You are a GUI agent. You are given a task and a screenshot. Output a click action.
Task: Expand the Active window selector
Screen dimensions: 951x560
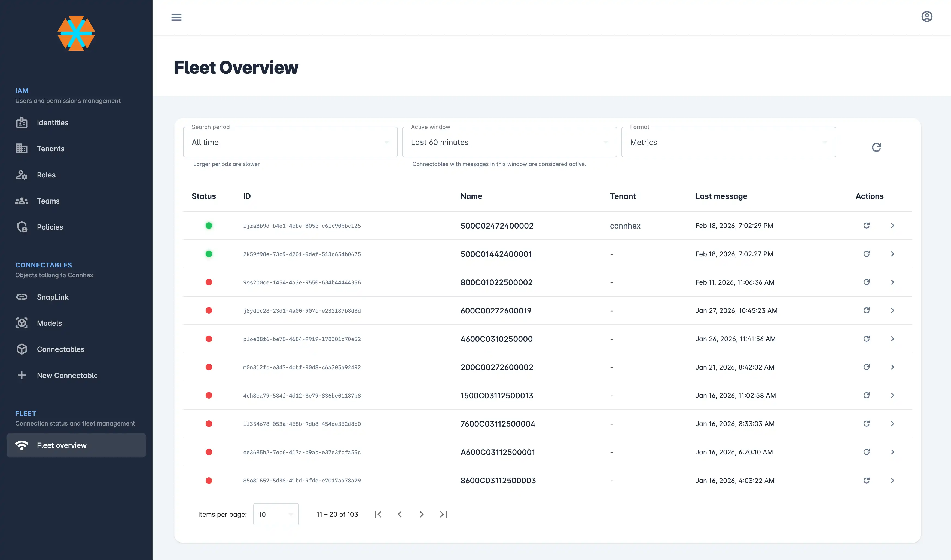pos(509,142)
